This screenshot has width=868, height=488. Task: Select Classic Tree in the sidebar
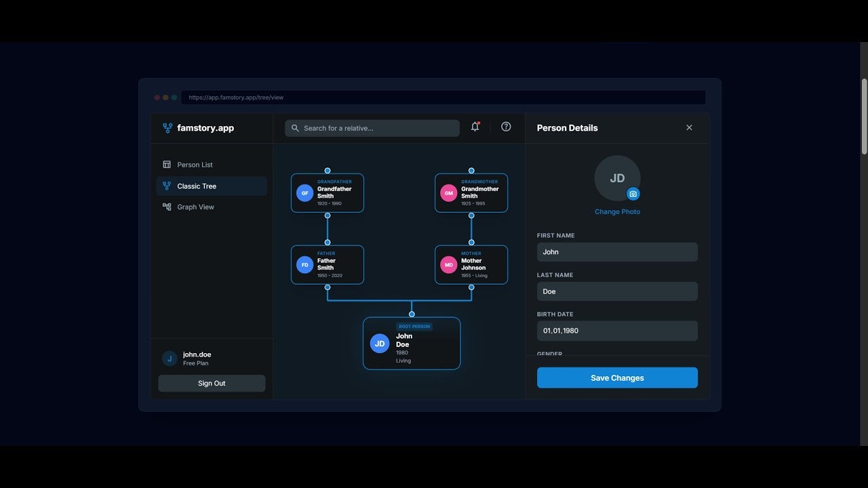pyautogui.click(x=212, y=186)
